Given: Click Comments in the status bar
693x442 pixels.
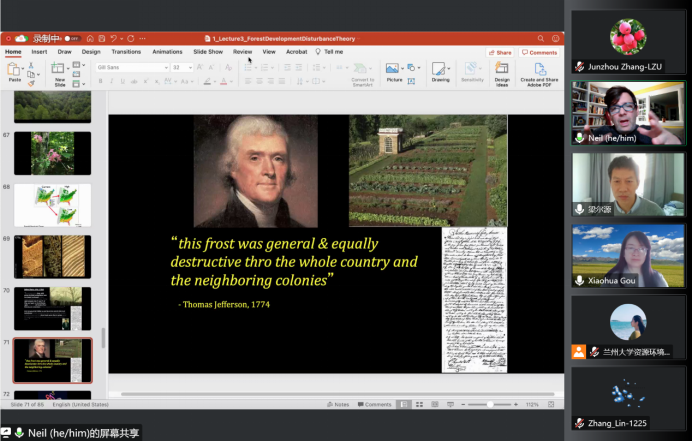Looking at the screenshot, I should pos(374,404).
